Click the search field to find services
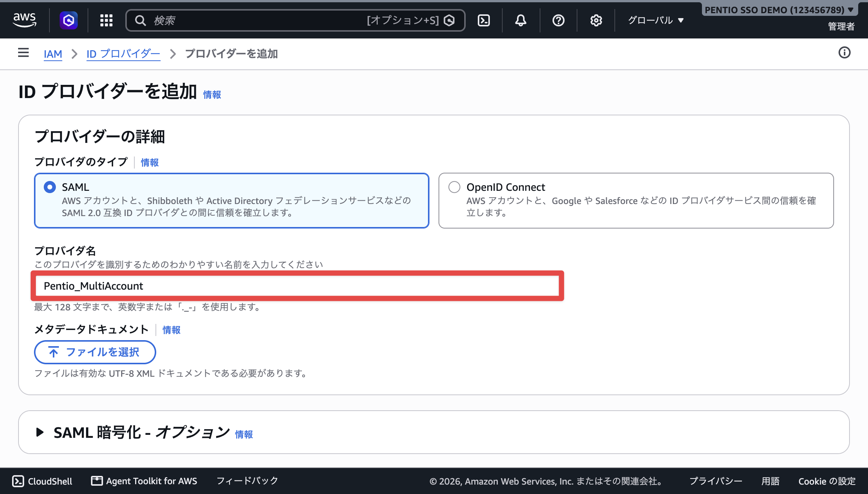The width and height of the screenshot is (868, 494). (x=295, y=20)
